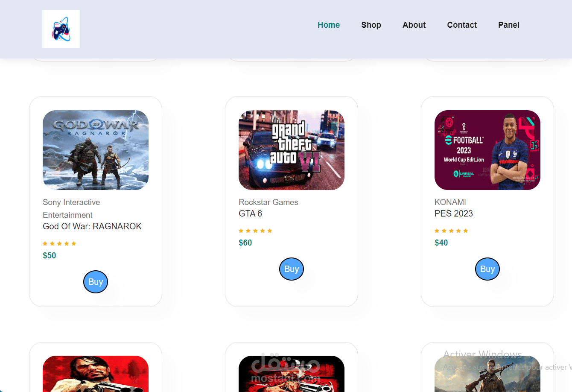572x392 pixels.
Task: Buy PES 2023 game
Action: [x=487, y=269]
